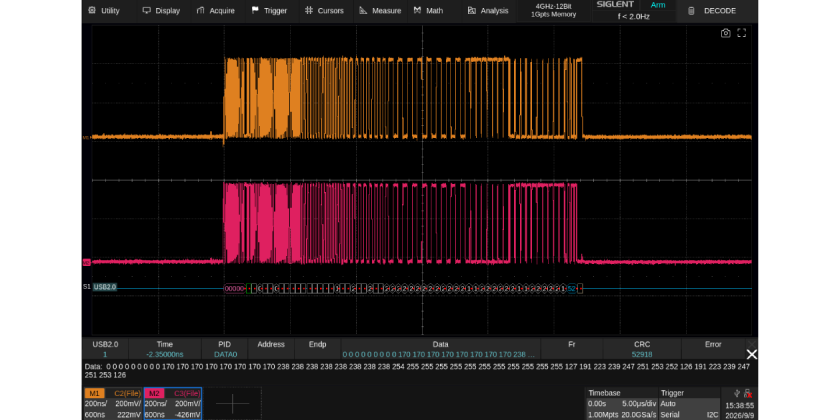Open the Trigger settings box
This screenshot has height=420, width=840.
(689, 403)
